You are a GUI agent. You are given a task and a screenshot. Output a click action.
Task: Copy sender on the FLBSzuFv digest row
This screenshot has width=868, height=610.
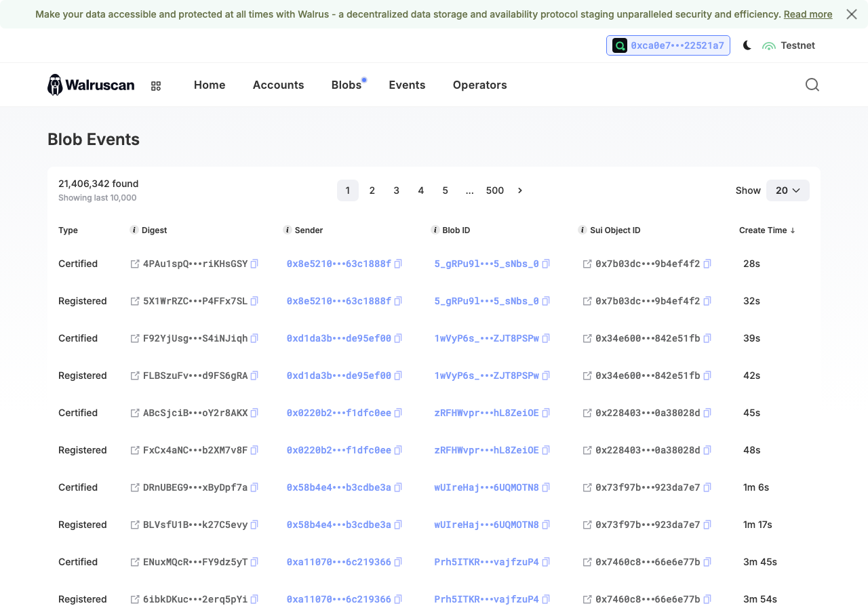click(398, 375)
